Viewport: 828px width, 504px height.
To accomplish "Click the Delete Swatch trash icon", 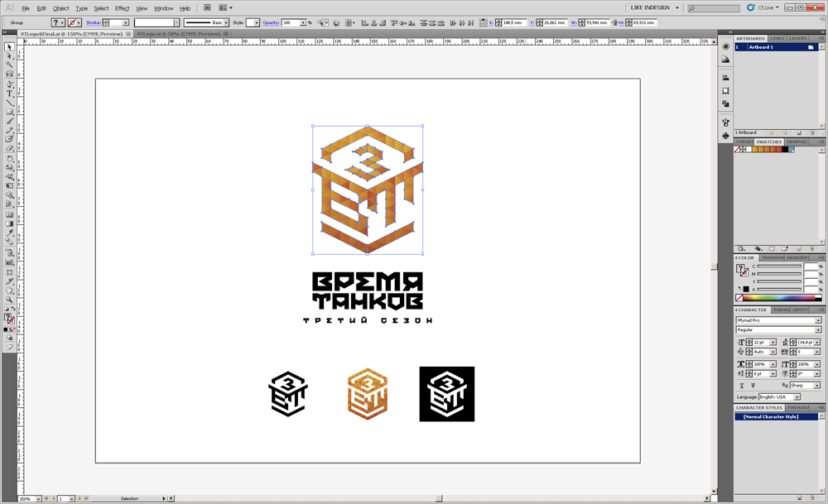I will coord(811,248).
